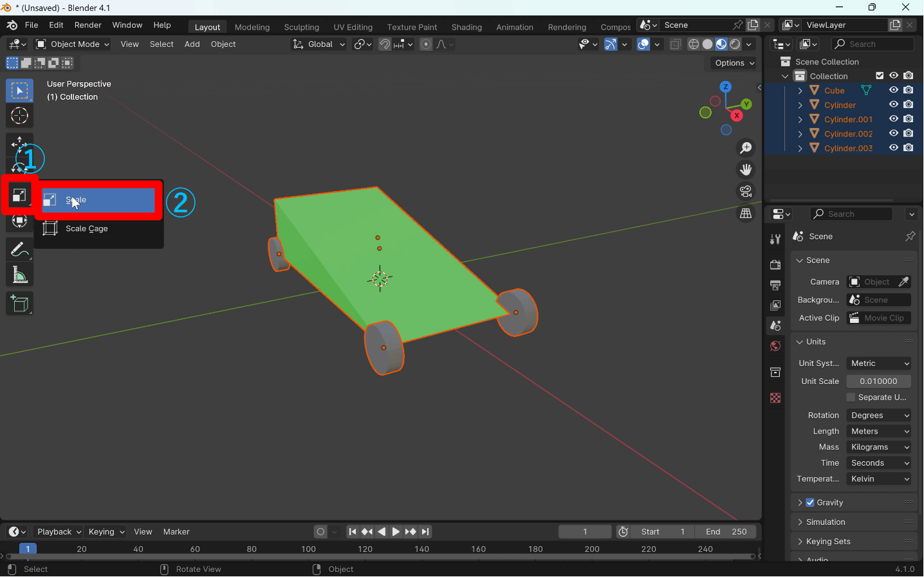Enable rendered viewport shading
The image size is (924, 577).
(x=735, y=44)
